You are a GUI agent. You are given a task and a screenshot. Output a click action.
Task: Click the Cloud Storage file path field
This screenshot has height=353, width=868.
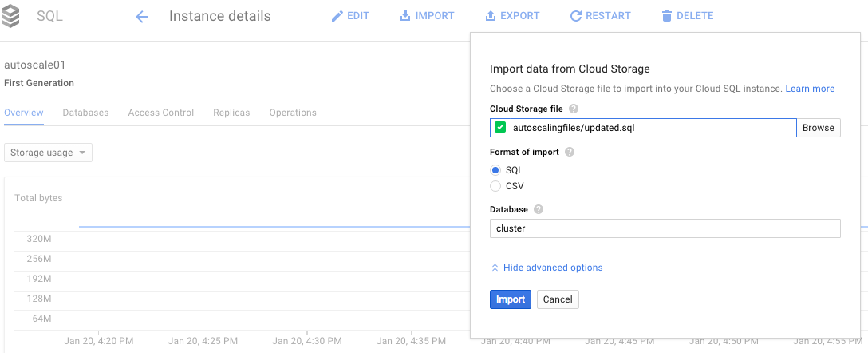(x=643, y=128)
